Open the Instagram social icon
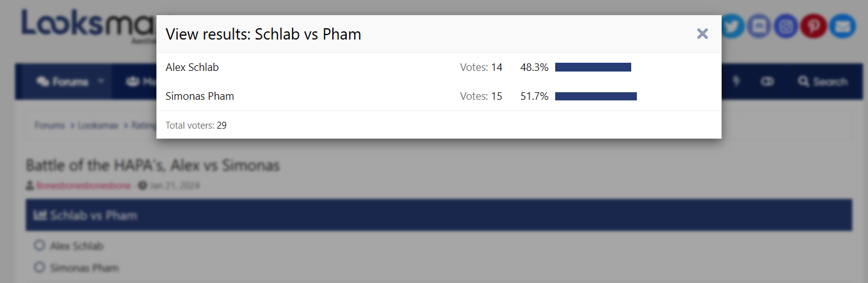This screenshot has width=868, height=283. pos(786,26)
